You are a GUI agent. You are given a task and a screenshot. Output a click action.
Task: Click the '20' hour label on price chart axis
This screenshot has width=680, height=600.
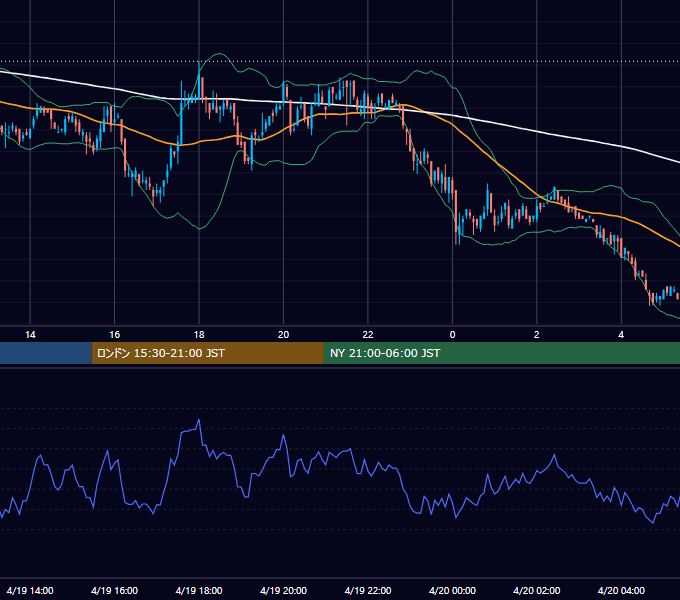(x=283, y=335)
